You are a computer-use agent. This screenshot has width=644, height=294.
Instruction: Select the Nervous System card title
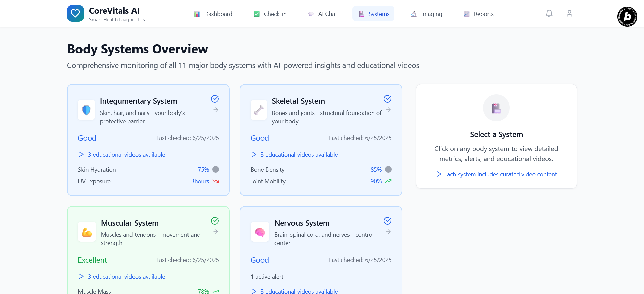tap(302, 223)
